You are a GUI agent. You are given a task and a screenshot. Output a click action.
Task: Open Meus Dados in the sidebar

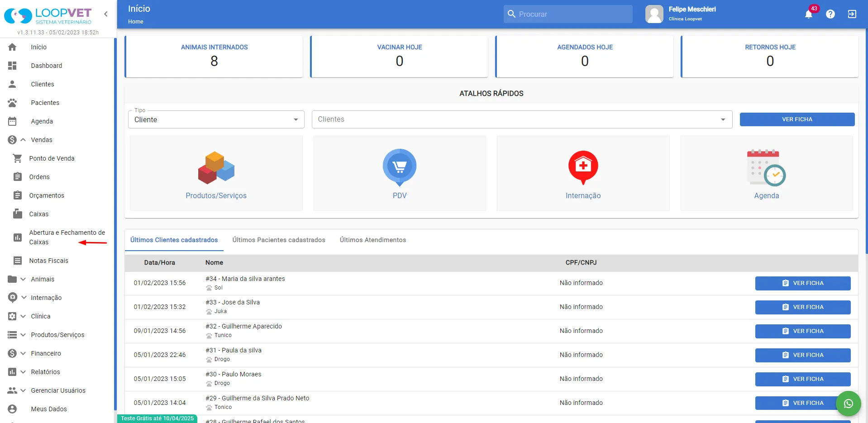pyautogui.click(x=57, y=409)
